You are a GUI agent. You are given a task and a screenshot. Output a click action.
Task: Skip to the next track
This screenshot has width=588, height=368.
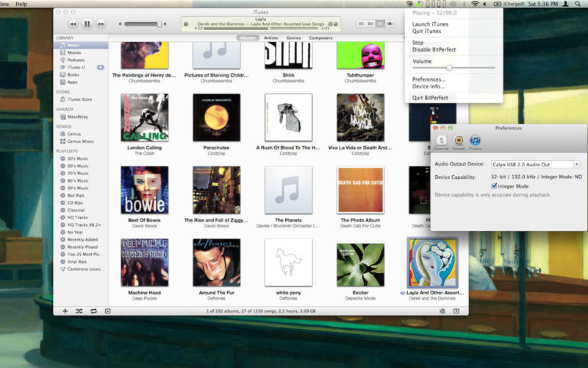[101, 24]
